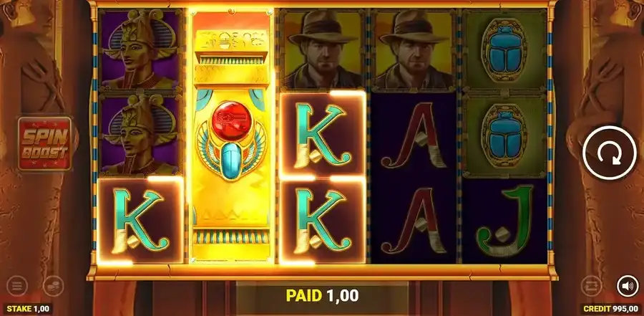Image resolution: width=644 pixels, height=316 pixels.
Task: Activate the Spin Boost button
Action: click(x=44, y=143)
